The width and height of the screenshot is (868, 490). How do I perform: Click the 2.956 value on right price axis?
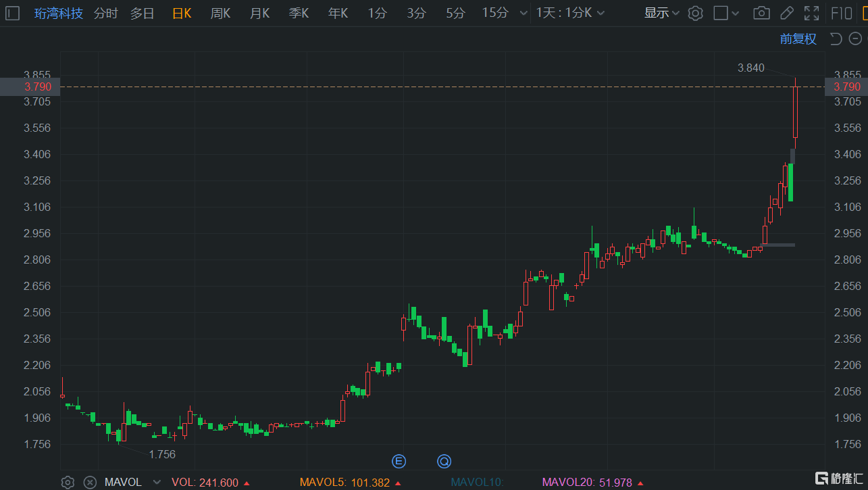pos(848,233)
